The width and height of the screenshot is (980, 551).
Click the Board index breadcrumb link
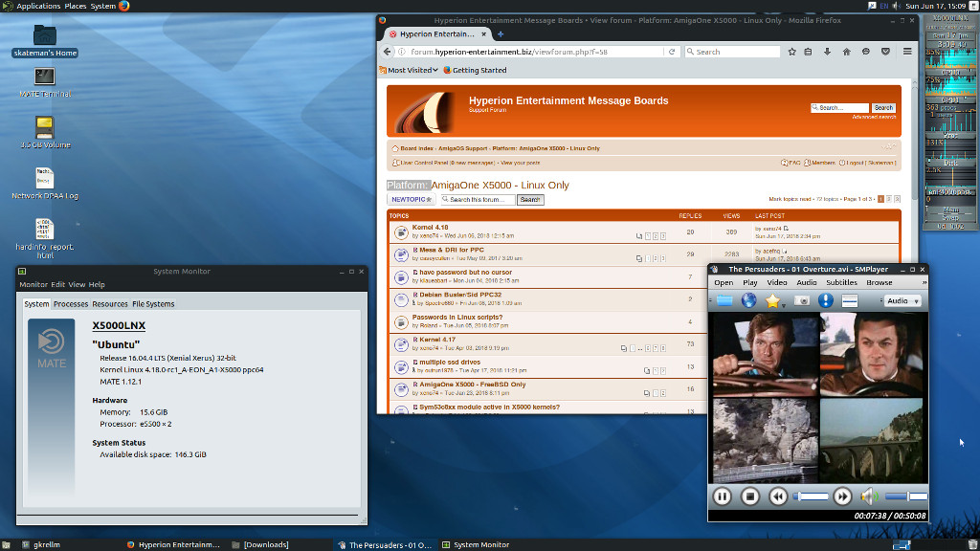point(417,148)
